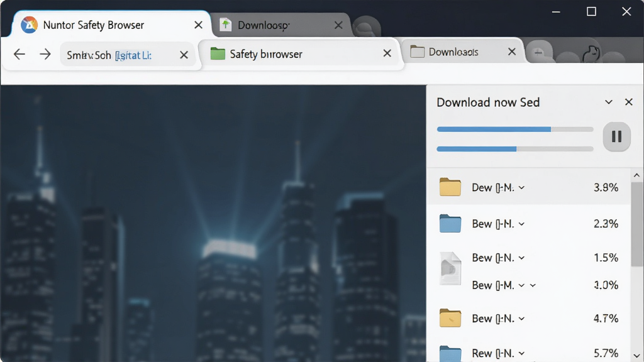This screenshot has height=362, width=644.
Task: Collapse the Download now Sed panel with its chevron
Action: [609, 102]
